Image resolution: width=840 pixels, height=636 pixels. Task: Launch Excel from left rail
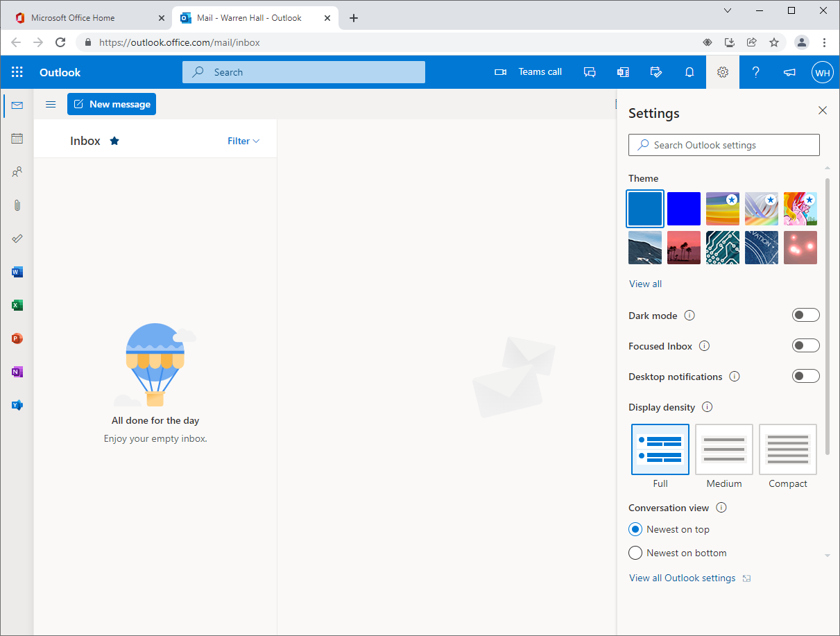pos(17,305)
